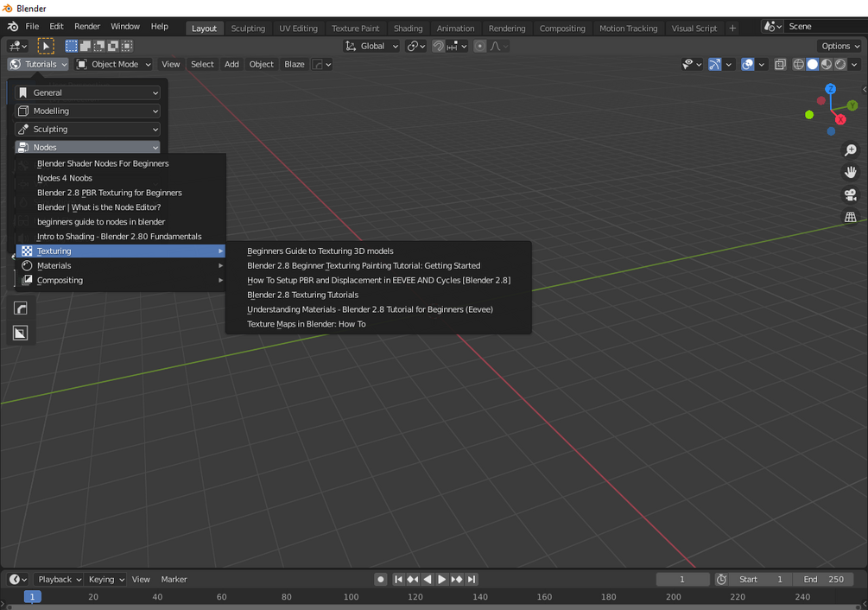The width and height of the screenshot is (868, 610).
Task: Click the proportional editing falloff curve icon
Action: point(498,46)
